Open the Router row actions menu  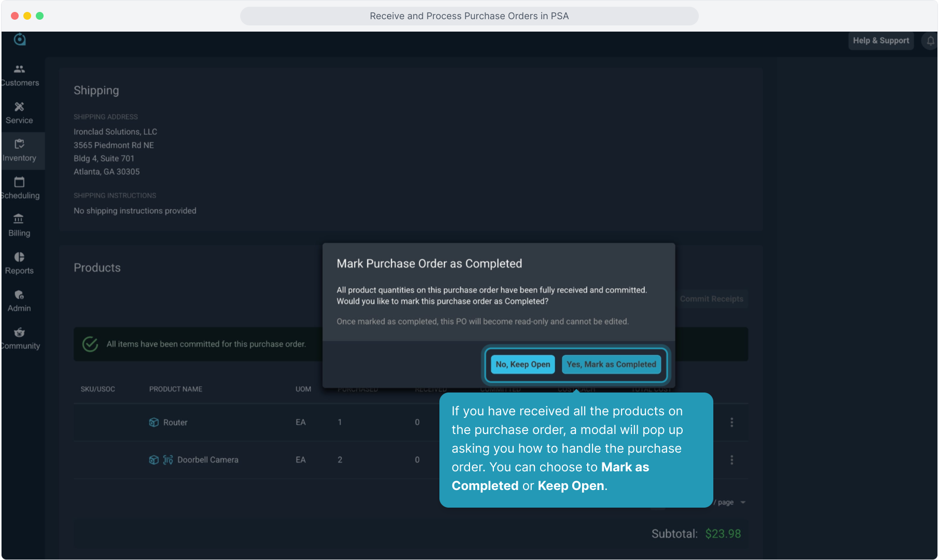coord(731,423)
